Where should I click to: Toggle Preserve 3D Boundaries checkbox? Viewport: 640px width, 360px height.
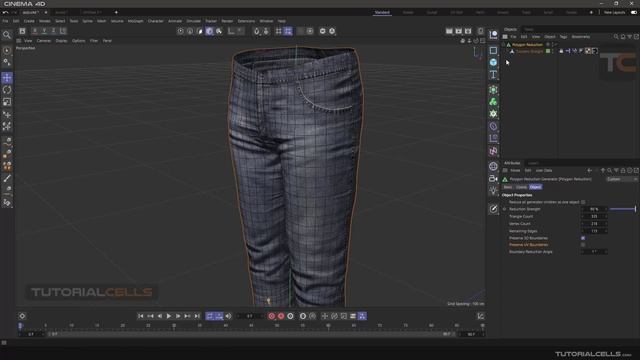pos(583,238)
